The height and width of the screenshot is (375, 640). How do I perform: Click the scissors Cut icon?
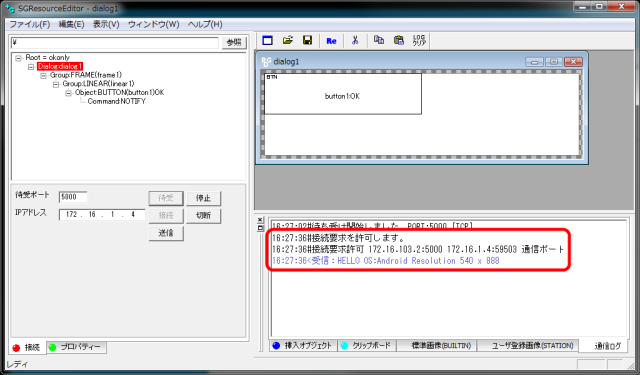(355, 40)
